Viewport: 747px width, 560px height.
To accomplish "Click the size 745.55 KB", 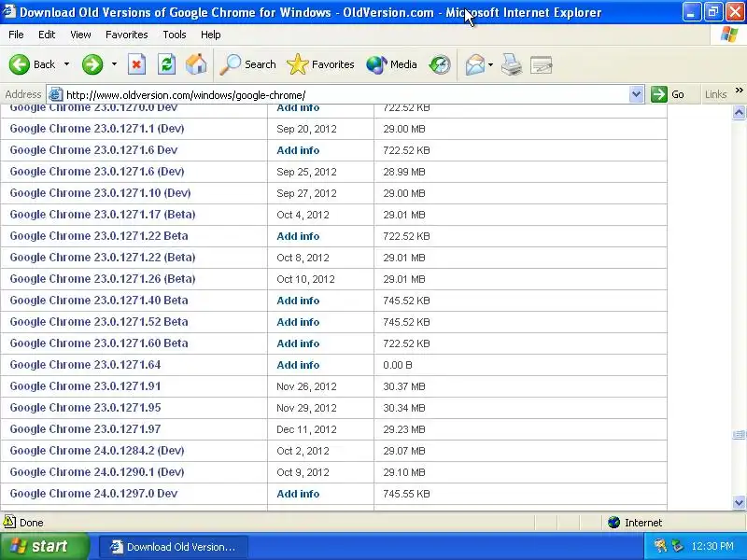I will (x=406, y=494).
